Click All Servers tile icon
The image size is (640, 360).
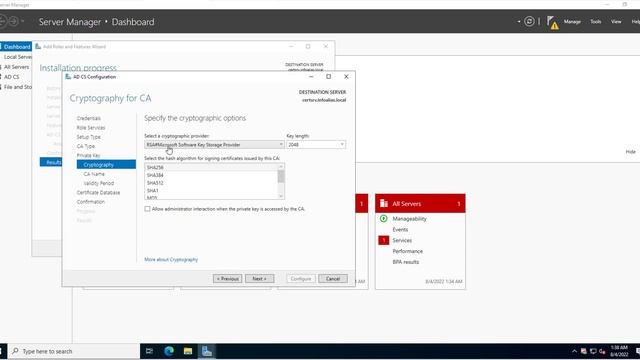pos(384,203)
